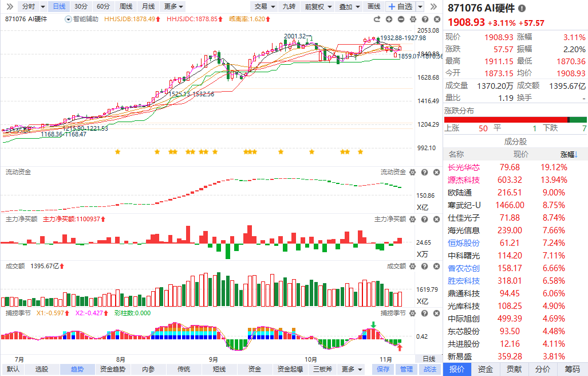
Task: Click the 保存 button
Action: (383, 370)
